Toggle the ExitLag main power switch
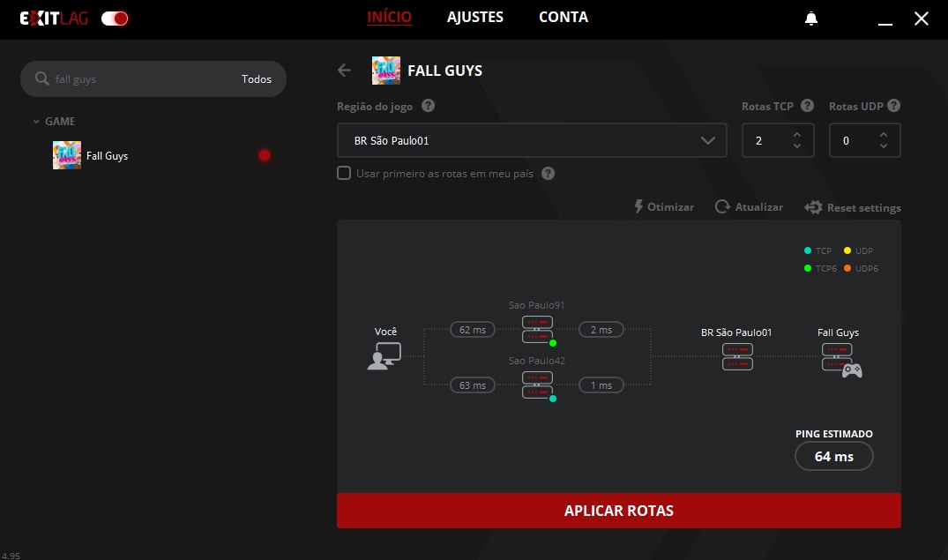Viewport: 948px width, 560px height. coord(115,19)
